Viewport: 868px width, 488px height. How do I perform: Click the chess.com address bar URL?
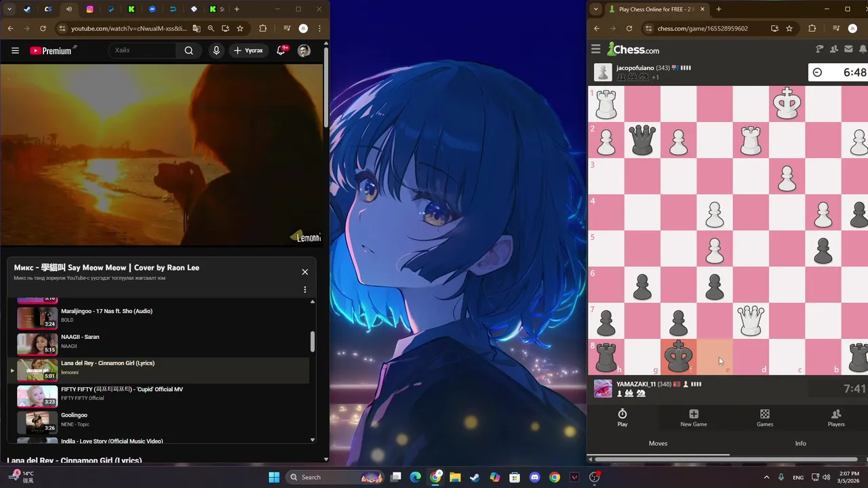(x=703, y=28)
